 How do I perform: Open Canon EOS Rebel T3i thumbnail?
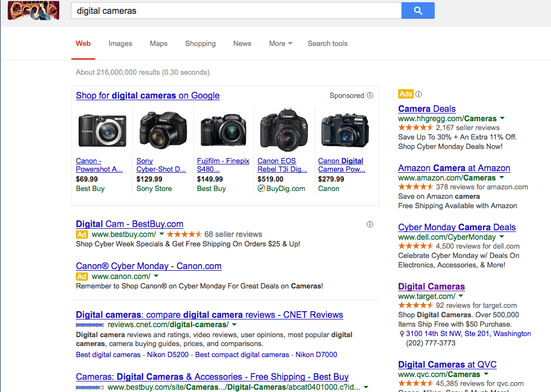(284, 130)
